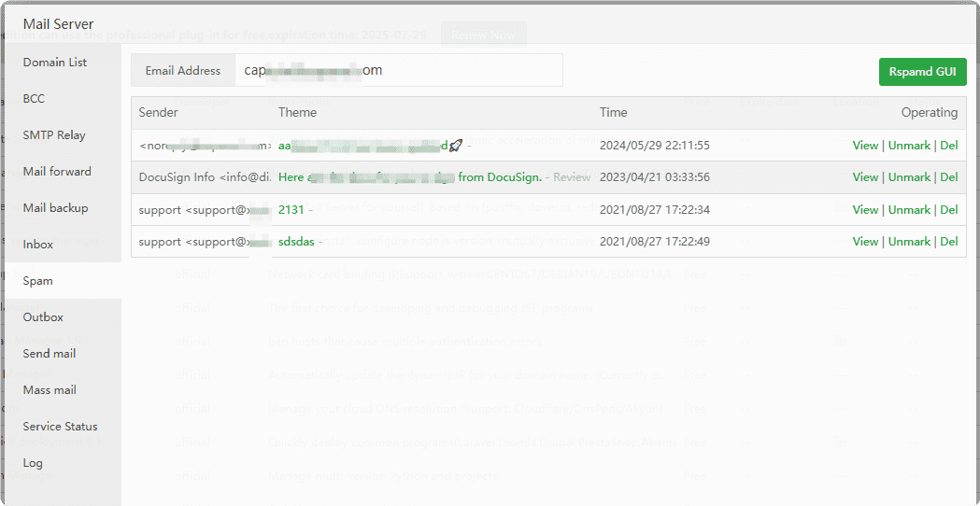Open the Outbox section

(x=43, y=316)
